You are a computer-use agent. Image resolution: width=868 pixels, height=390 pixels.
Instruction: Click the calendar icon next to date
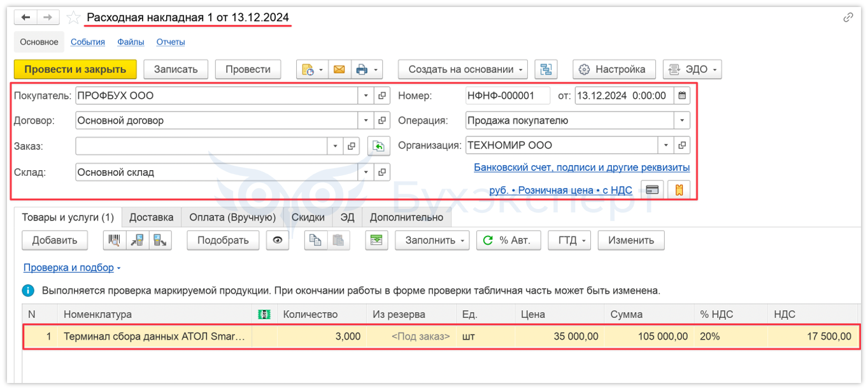tap(682, 96)
